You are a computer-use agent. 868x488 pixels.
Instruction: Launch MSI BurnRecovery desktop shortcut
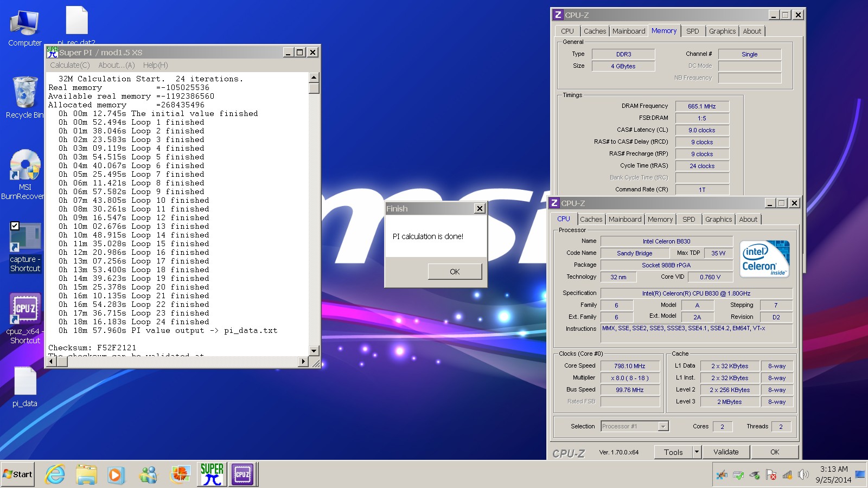point(24,175)
